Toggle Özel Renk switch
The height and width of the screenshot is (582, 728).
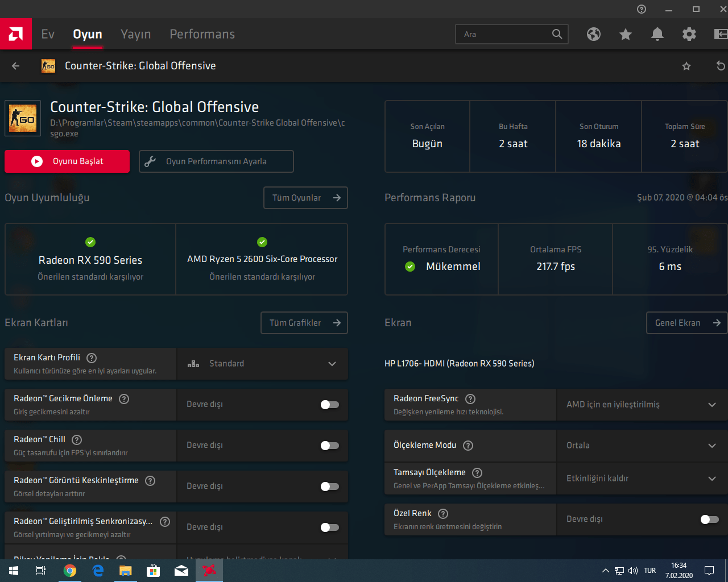[710, 519]
